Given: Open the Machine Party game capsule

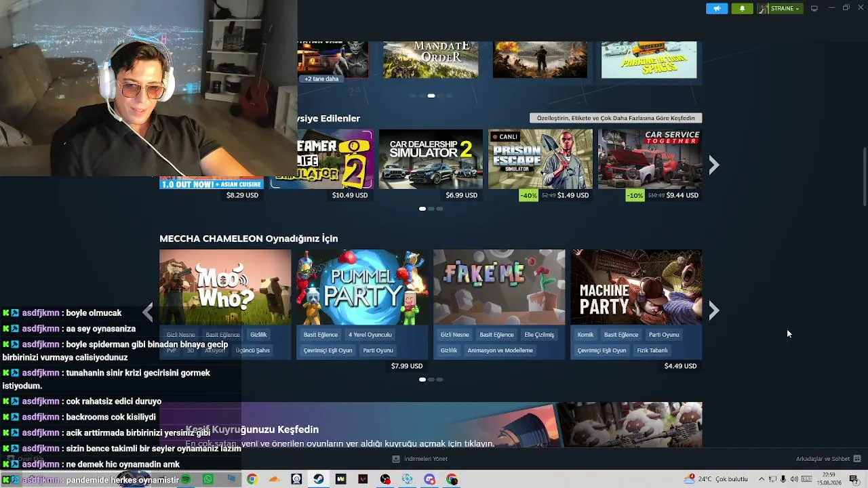Looking at the screenshot, I should 636,287.
